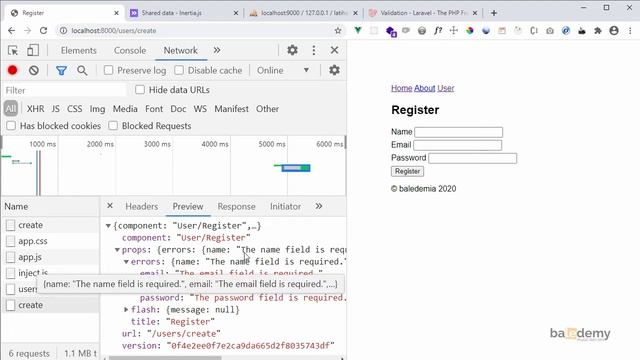View site information icon in address bar
Viewport: 640px width, 360px height.
[63, 31]
